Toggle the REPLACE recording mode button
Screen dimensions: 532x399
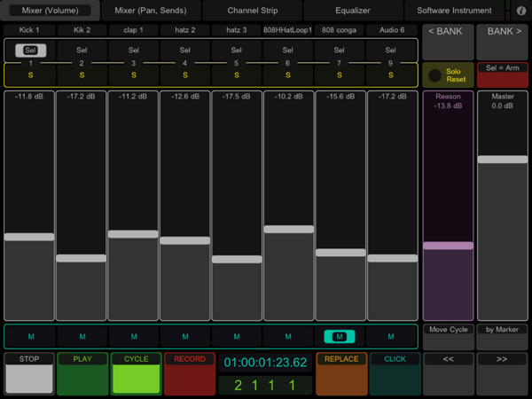tap(341, 373)
